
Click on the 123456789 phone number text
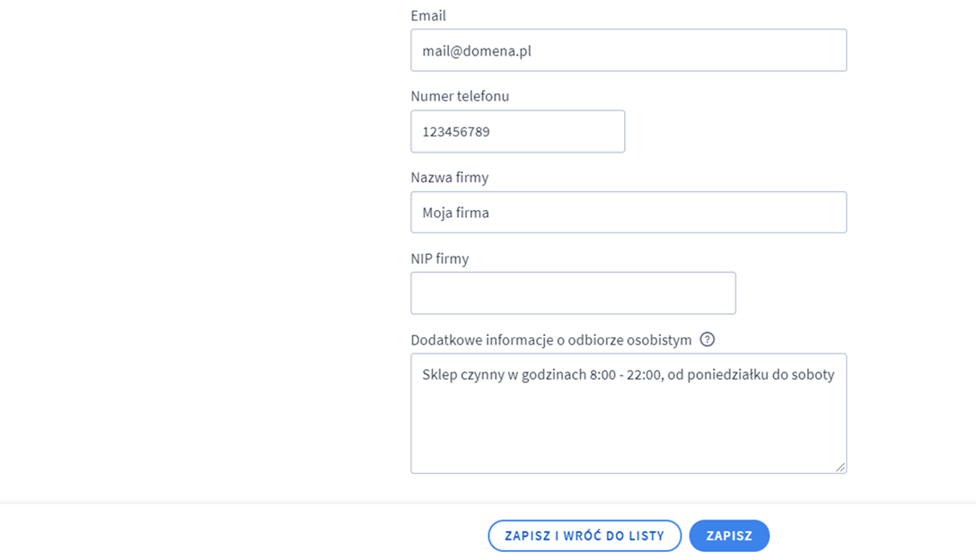pos(456,132)
